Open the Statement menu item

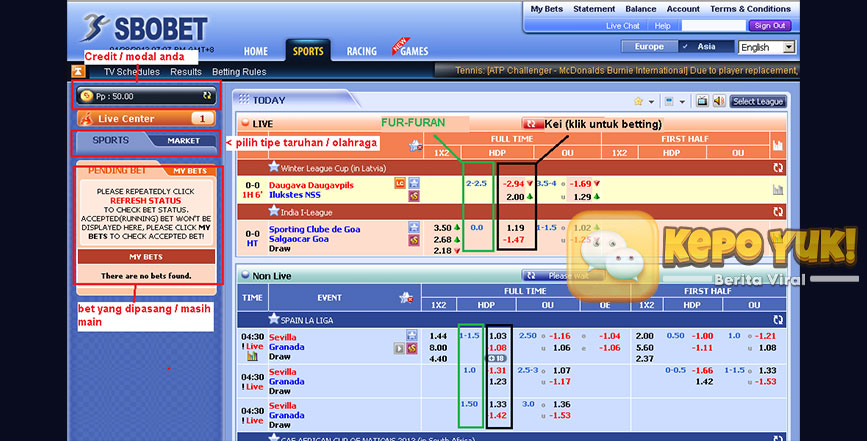pos(594,9)
